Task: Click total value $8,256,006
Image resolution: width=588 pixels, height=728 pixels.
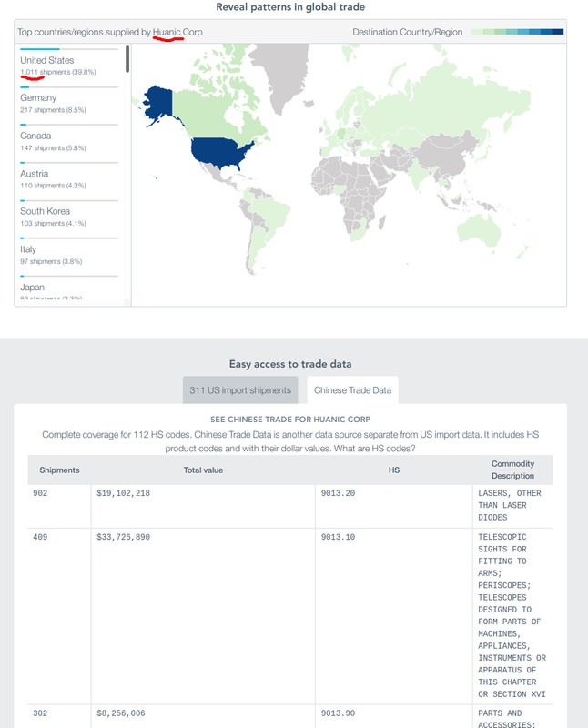Action: pos(121,713)
